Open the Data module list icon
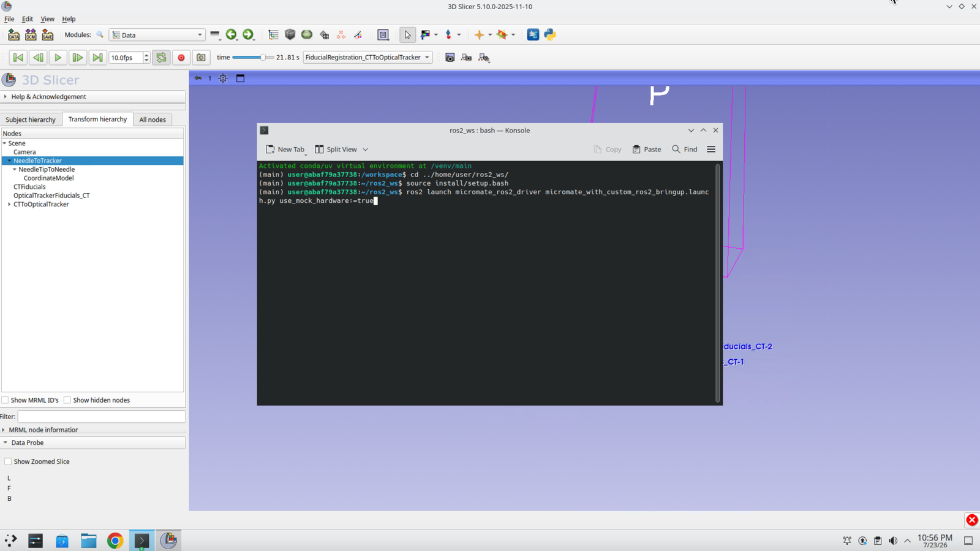This screenshot has width=980, height=551. click(x=273, y=35)
